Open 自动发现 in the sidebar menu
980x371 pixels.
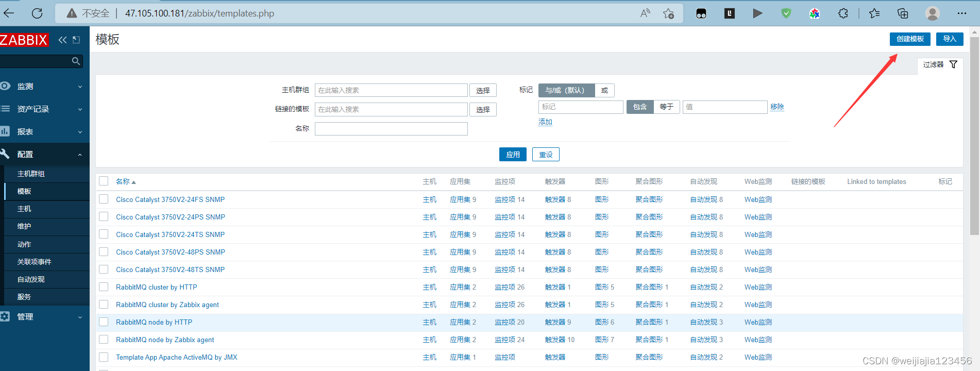(31, 279)
